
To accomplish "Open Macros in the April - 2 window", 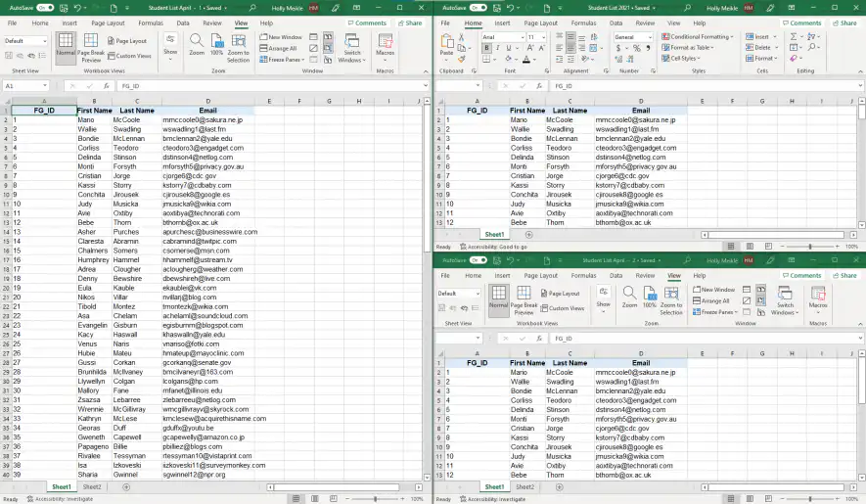I will point(818,298).
